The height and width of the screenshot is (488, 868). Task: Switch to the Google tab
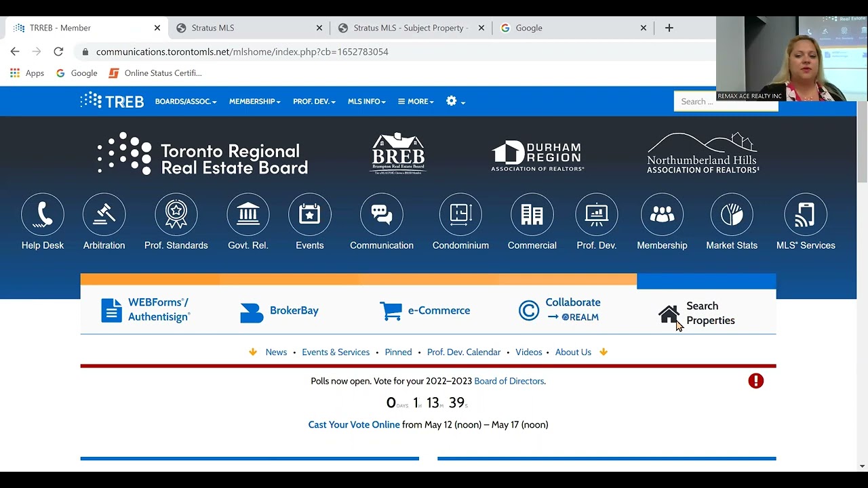[573, 28]
